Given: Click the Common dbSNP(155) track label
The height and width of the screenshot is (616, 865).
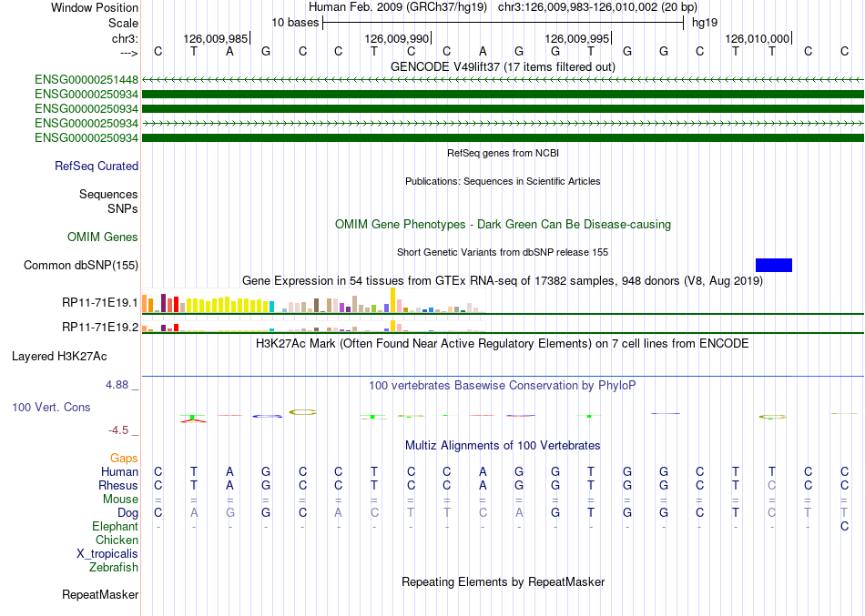Looking at the screenshot, I should 81,266.
